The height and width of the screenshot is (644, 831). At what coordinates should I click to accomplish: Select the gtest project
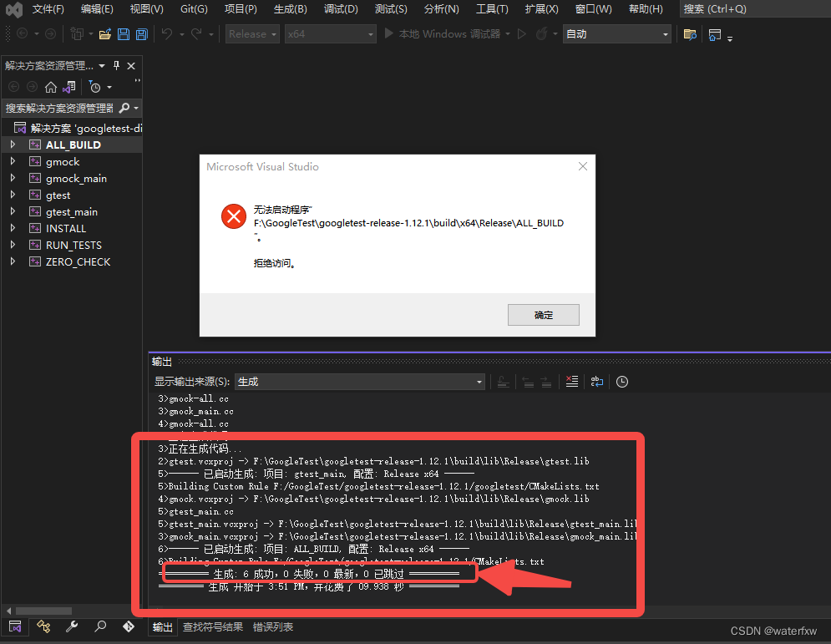coord(58,195)
